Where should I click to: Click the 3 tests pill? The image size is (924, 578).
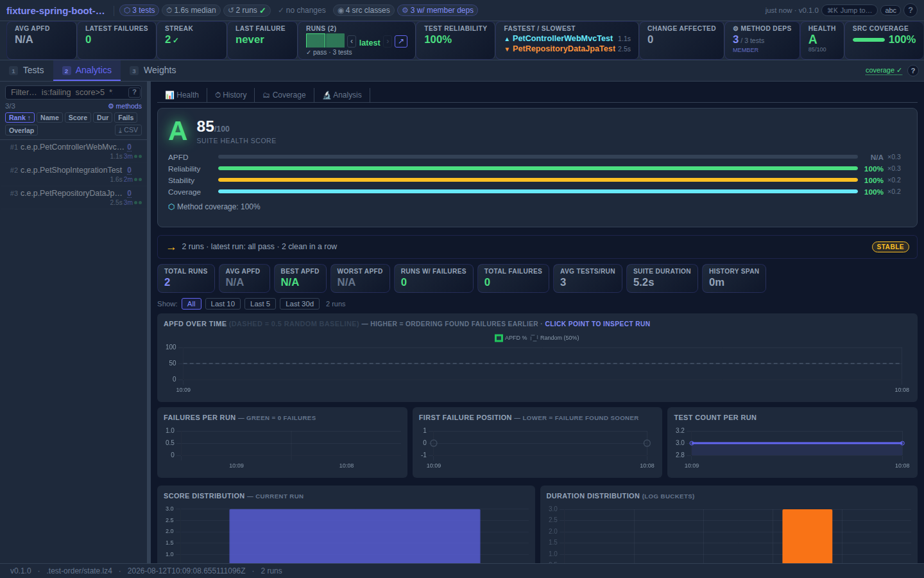(139, 10)
